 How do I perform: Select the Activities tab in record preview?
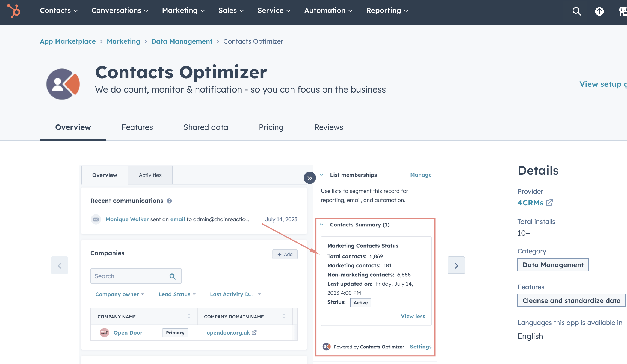[150, 175]
